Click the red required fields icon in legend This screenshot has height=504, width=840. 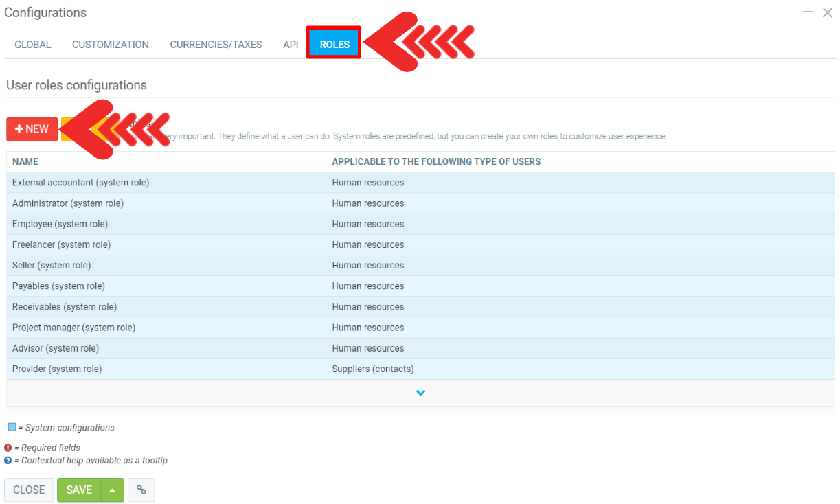point(8,448)
